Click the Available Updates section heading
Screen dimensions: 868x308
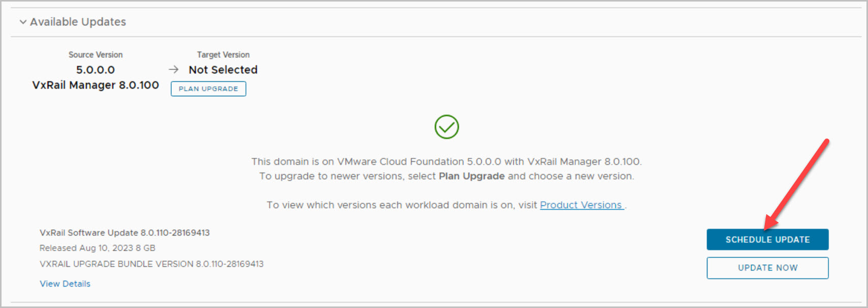(x=78, y=22)
